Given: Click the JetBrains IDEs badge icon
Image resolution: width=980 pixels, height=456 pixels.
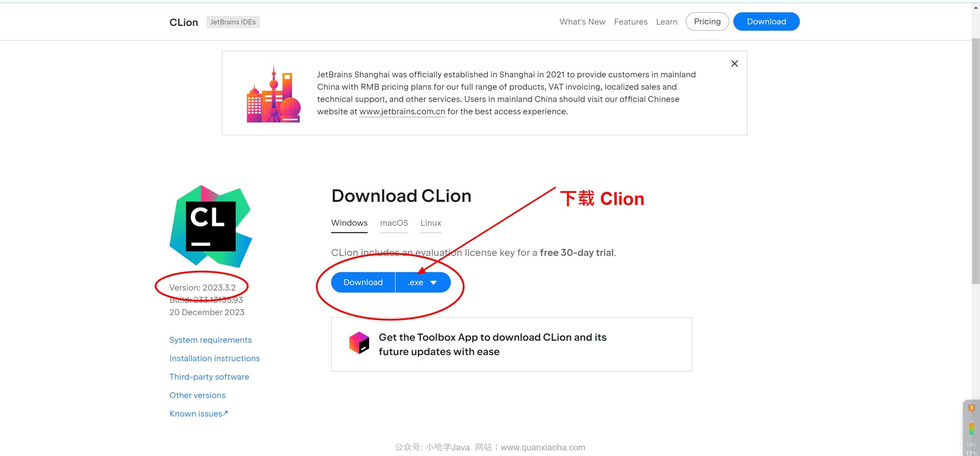Looking at the screenshot, I should 232,22.
